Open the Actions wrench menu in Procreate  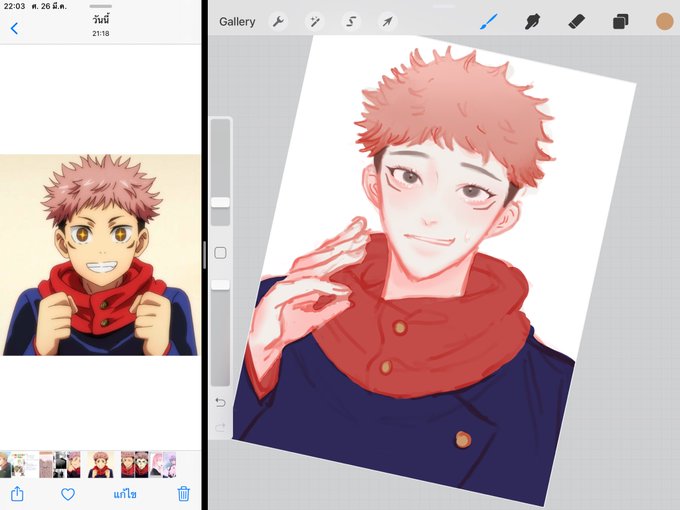pyautogui.click(x=278, y=21)
